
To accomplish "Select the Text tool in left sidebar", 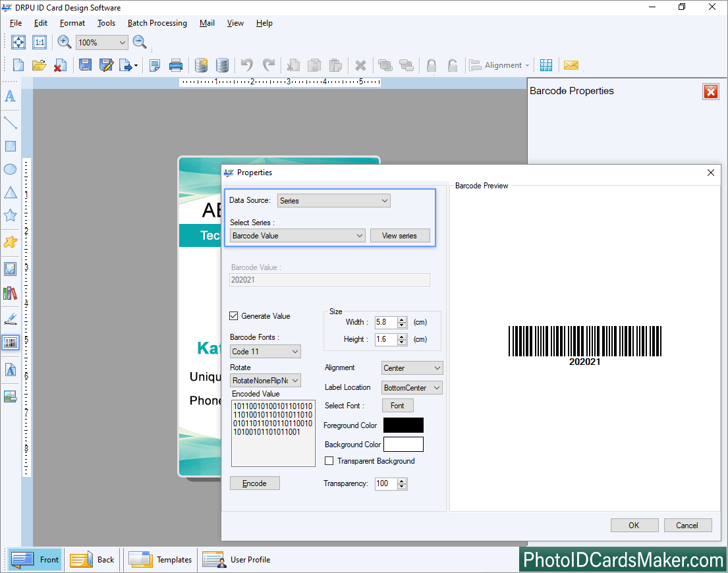I will (x=11, y=97).
